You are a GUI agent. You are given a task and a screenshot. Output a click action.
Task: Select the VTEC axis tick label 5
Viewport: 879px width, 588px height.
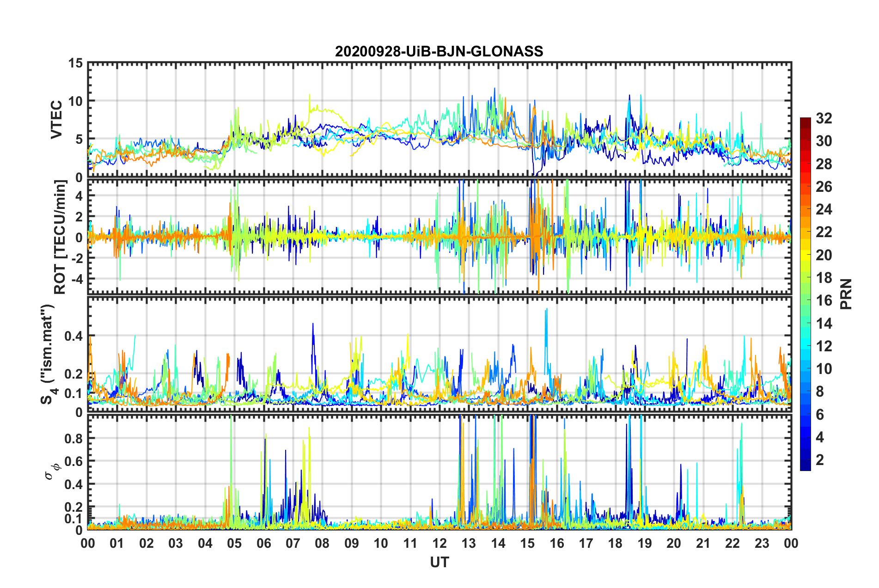79,139
